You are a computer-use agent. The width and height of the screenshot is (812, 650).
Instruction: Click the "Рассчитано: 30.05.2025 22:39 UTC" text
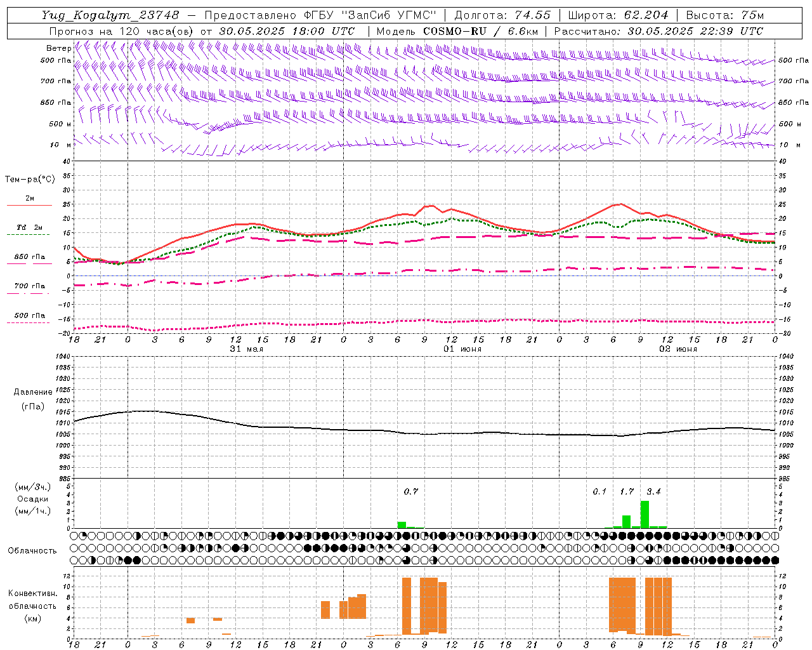658,31
